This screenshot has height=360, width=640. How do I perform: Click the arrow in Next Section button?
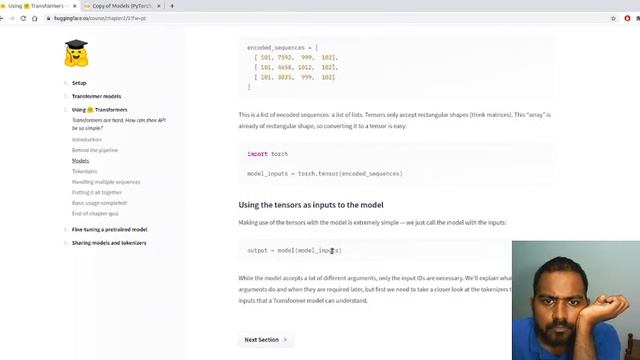click(x=285, y=340)
